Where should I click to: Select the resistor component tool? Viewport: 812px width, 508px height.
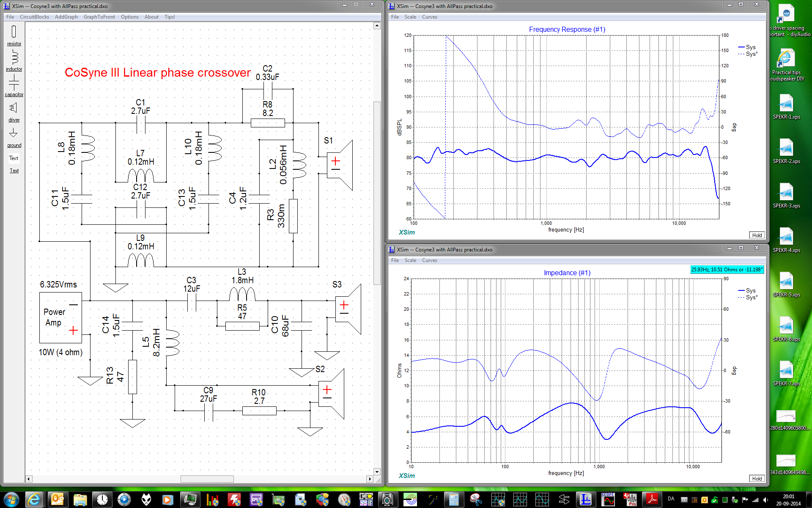(14, 35)
